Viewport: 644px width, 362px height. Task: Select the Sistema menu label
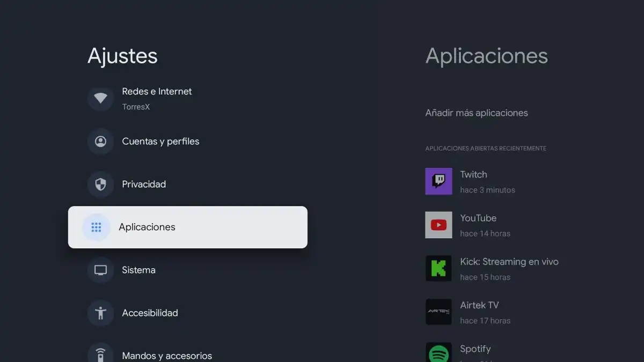coord(138,270)
